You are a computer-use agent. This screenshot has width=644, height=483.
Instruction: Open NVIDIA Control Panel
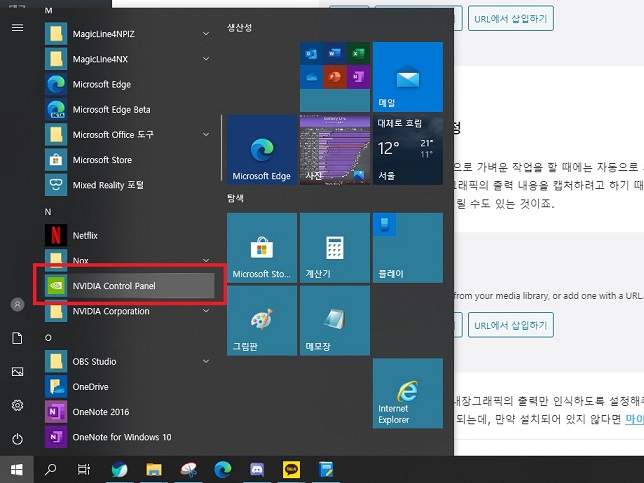pyautogui.click(x=129, y=285)
